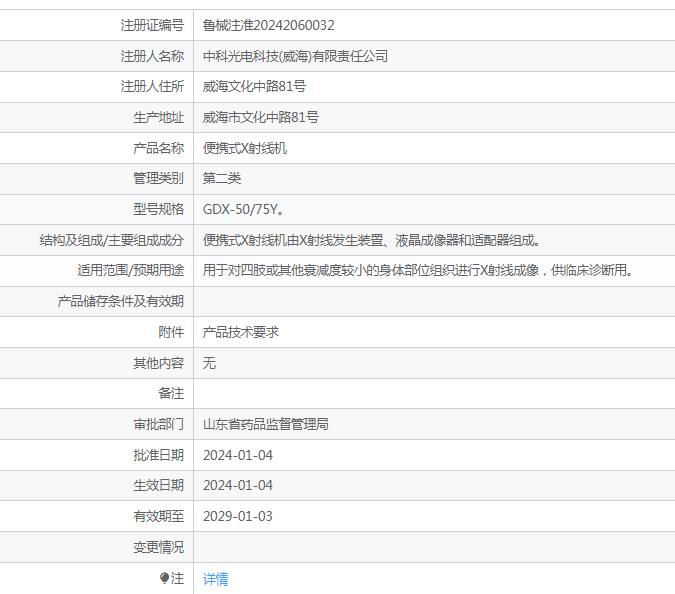Click the 附件 label

pyautogui.click(x=171, y=332)
